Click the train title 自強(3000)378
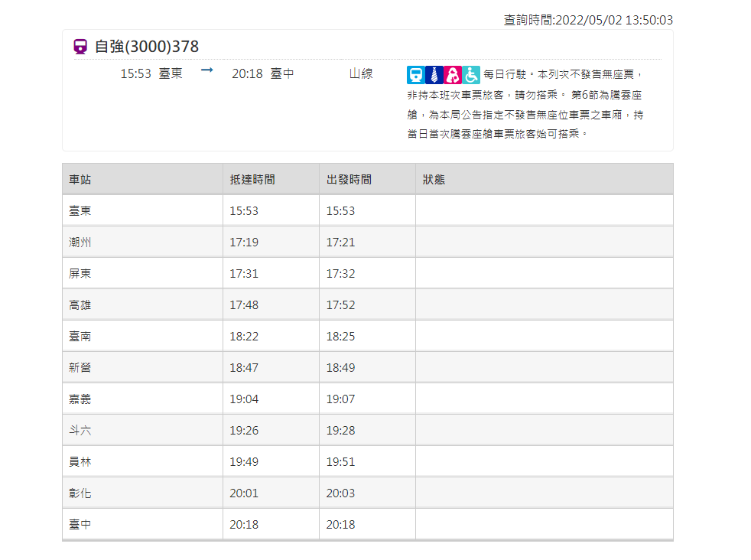 coord(147,47)
